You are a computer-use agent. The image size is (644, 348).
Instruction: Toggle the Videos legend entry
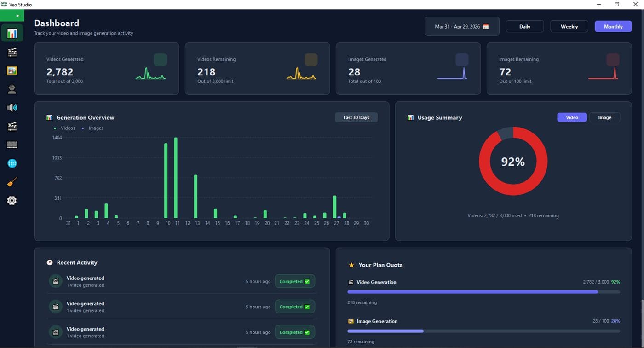pyautogui.click(x=64, y=128)
